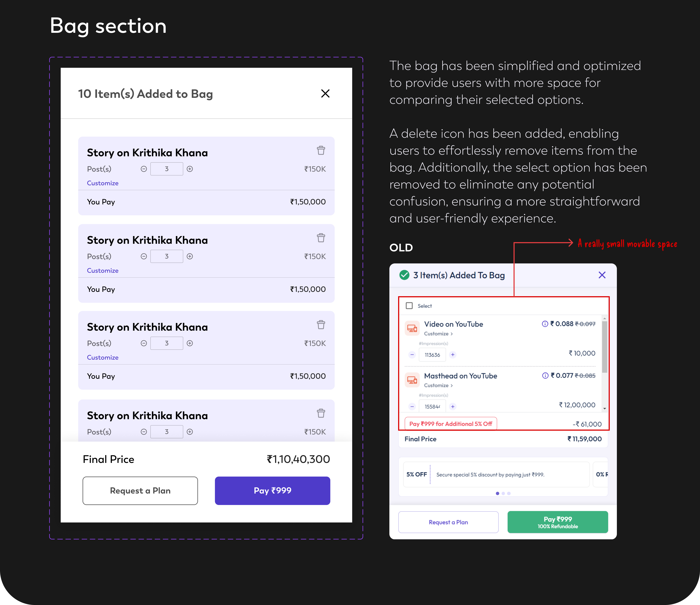Open the info icon beside ₹0.077 price
Screen dimensions: 700x605
coord(545,375)
